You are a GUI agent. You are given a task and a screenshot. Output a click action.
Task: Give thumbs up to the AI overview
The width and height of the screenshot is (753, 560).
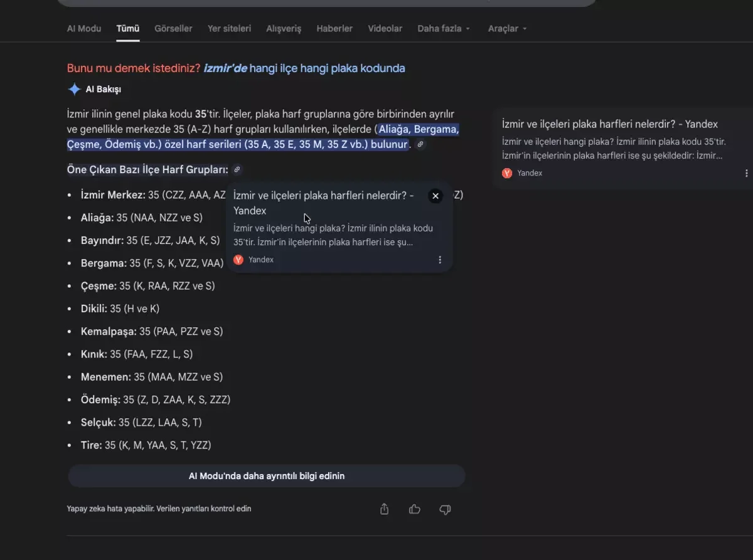tap(415, 509)
